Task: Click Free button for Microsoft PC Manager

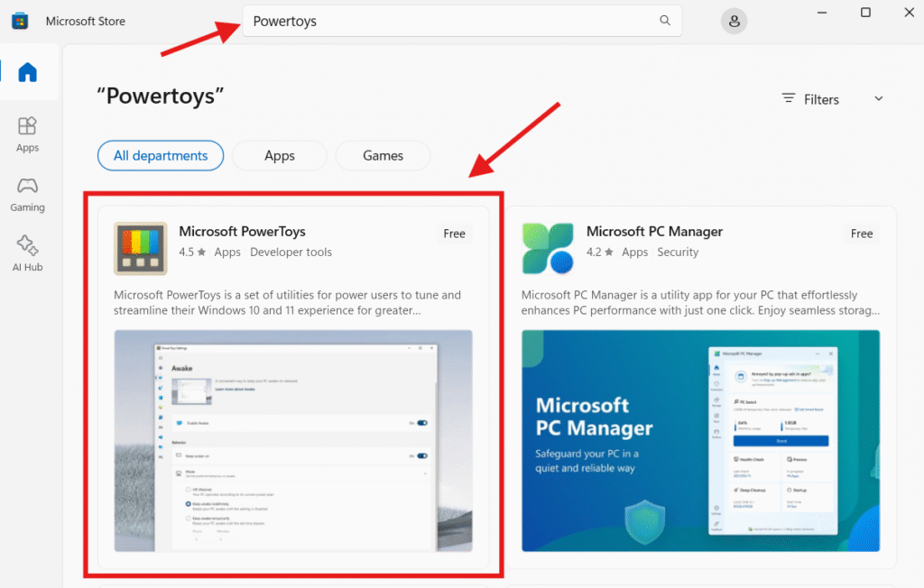Action: pos(862,234)
